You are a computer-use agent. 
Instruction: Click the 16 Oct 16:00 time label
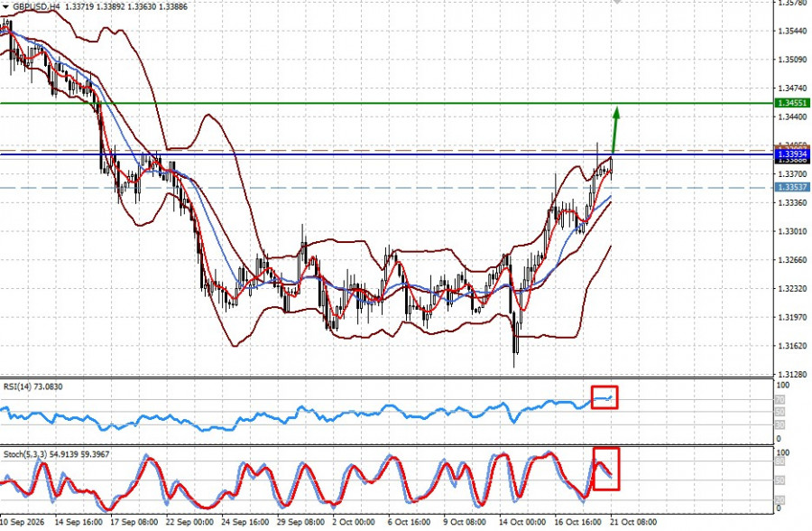tap(577, 522)
